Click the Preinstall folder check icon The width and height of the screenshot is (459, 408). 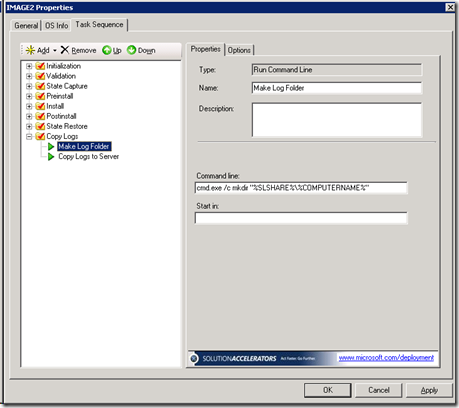pyautogui.click(x=40, y=96)
